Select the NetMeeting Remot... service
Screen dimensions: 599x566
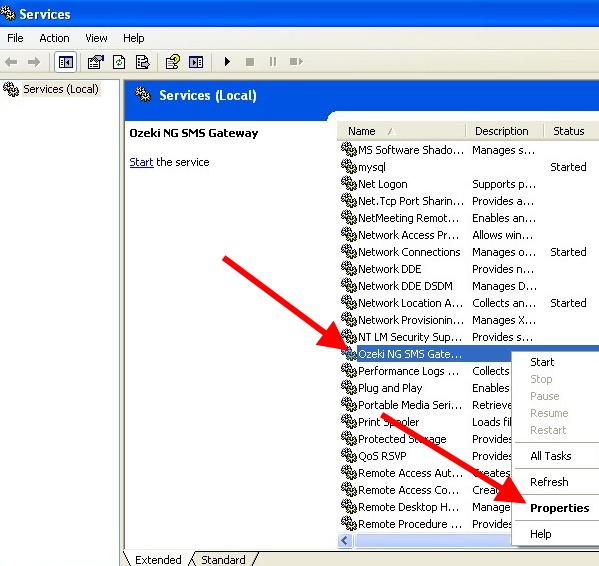pyautogui.click(x=408, y=218)
